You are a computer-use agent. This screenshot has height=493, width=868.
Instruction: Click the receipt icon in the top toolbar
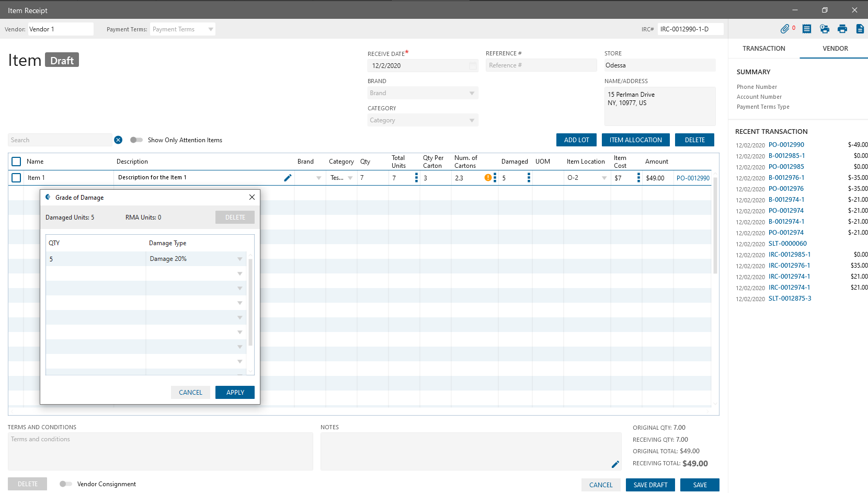807,29
